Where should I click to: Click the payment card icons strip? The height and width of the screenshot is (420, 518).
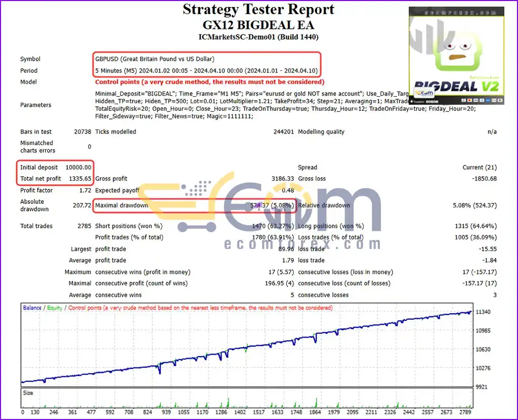click(x=482, y=100)
